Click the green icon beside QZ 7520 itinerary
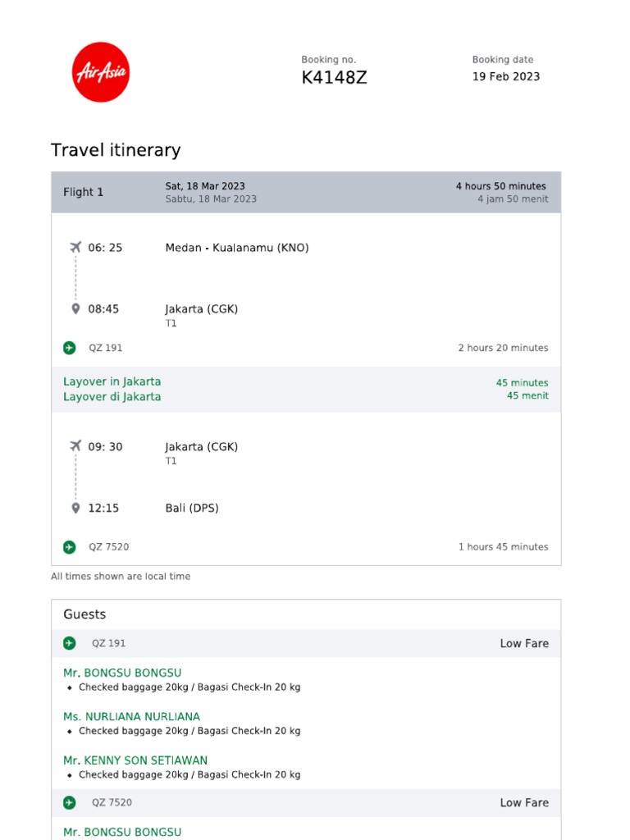Viewport: 630px width, 840px height. (x=70, y=547)
